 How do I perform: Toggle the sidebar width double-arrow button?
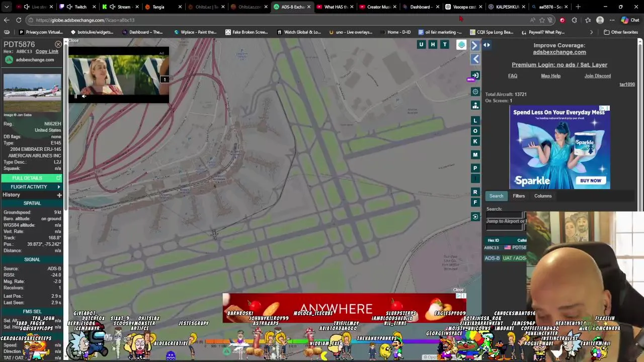(x=487, y=45)
